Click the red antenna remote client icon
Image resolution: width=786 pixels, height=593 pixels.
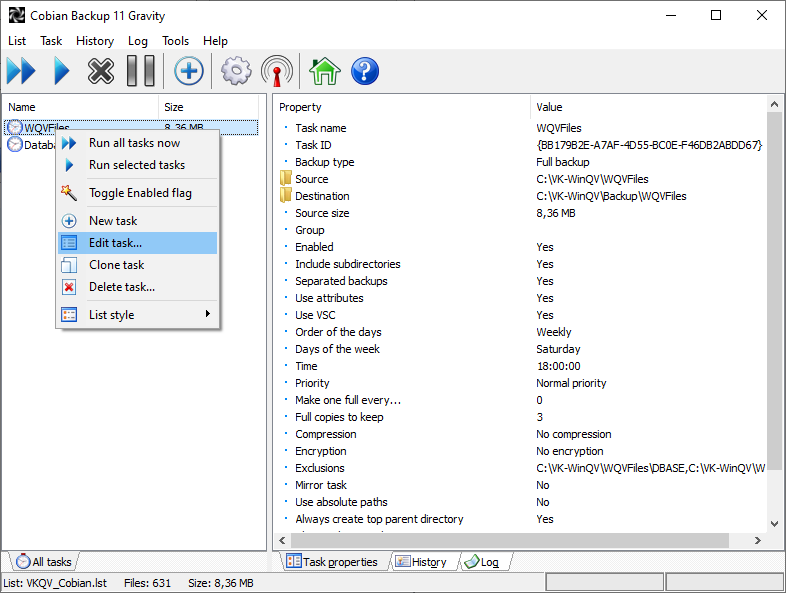pyautogui.click(x=277, y=71)
